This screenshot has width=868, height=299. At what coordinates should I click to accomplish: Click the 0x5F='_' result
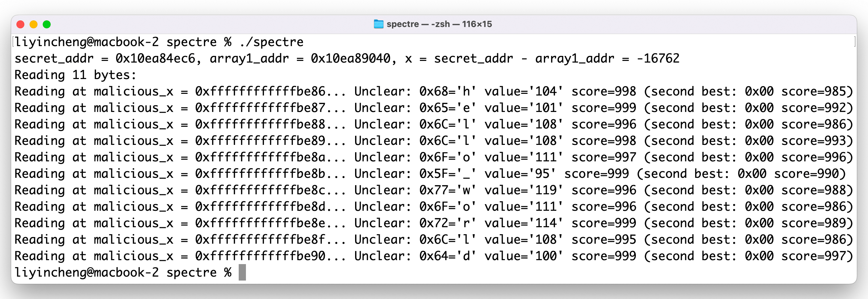(x=448, y=174)
